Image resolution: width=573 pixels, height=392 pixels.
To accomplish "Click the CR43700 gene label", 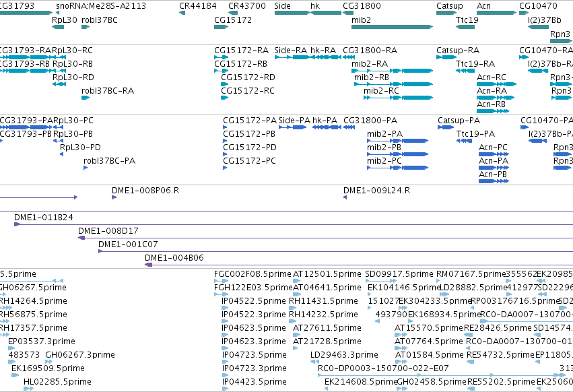I will (247, 6).
